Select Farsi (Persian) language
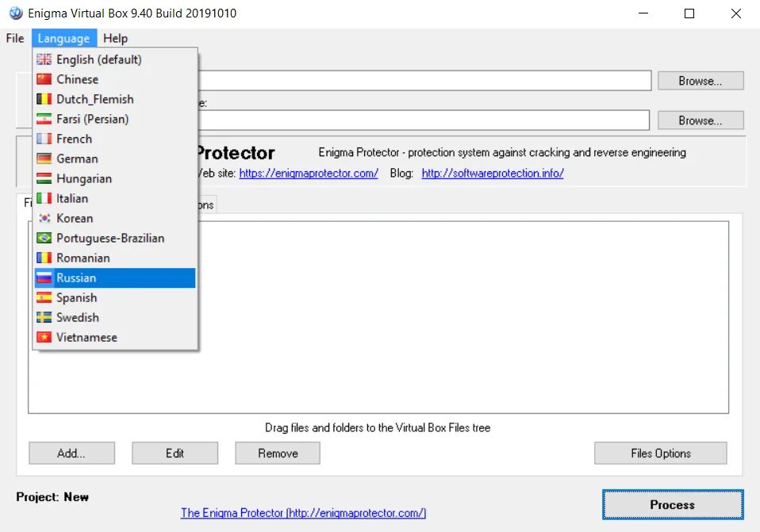This screenshot has height=532, width=760. tap(115, 119)
